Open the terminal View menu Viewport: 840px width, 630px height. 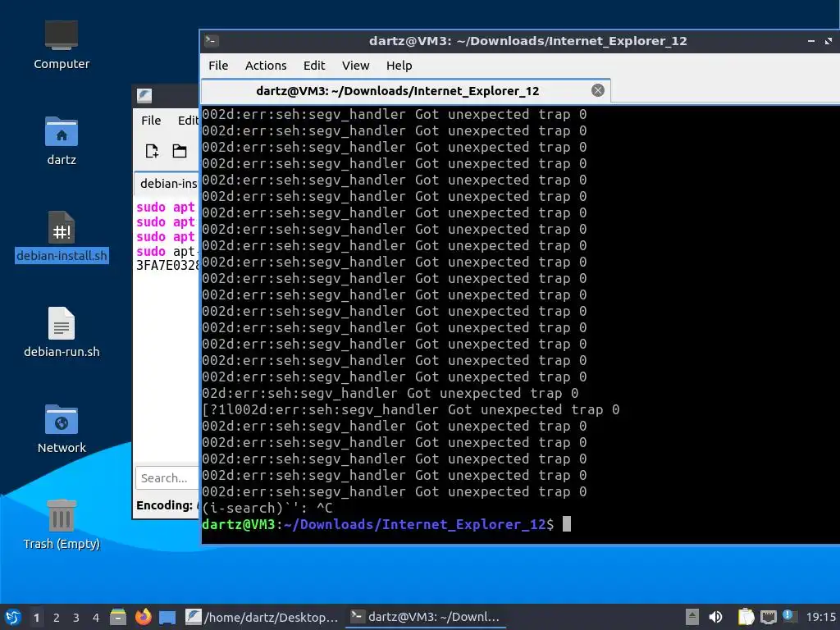tap(356, 66)
